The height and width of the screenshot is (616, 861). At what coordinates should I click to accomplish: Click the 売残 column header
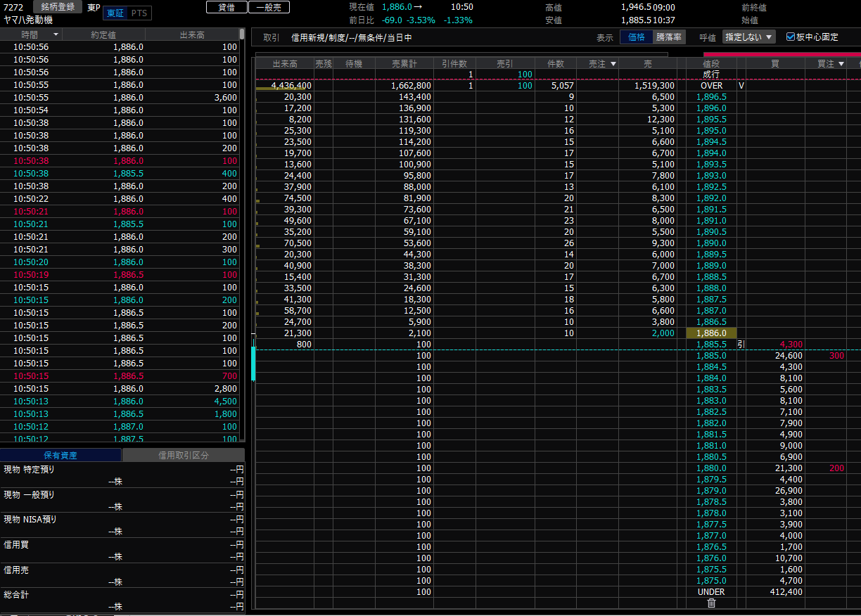click(x=324, y=64)
